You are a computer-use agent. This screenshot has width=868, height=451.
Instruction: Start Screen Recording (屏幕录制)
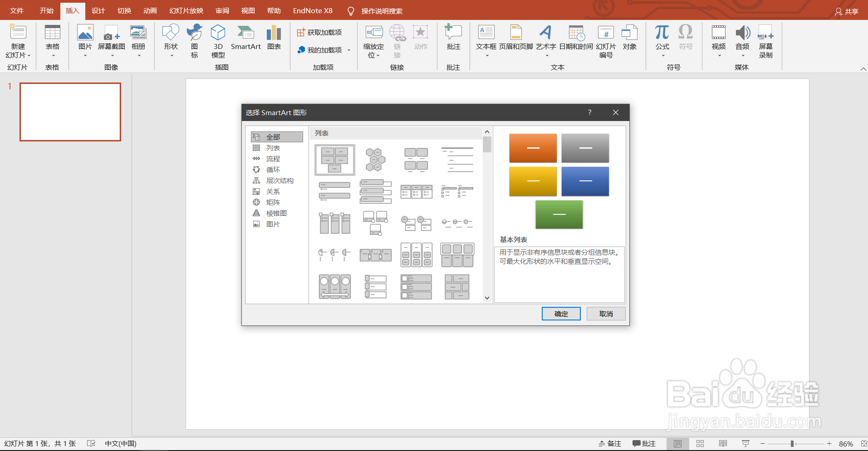click(x=766, y=33)
